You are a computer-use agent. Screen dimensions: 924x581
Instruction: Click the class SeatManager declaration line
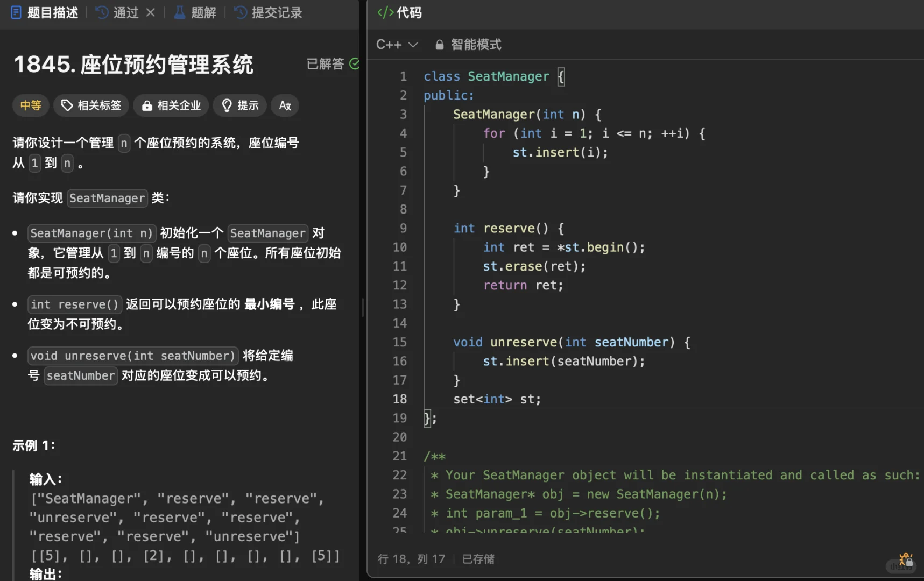pyautogui.click(x=494, y=76)
